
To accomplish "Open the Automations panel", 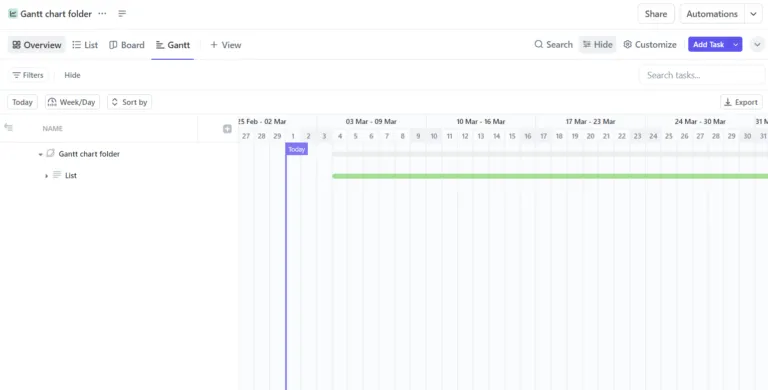I will [712, 14].
